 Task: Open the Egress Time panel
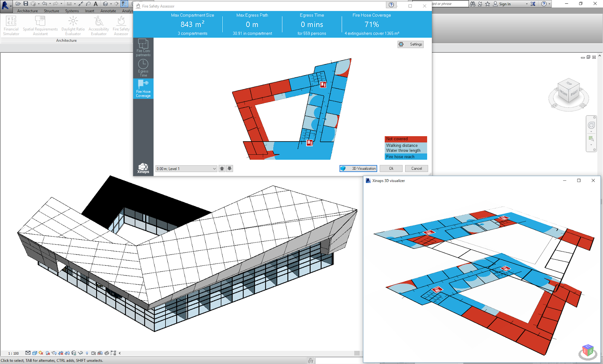pyautogui.click(x=143, y=68)
